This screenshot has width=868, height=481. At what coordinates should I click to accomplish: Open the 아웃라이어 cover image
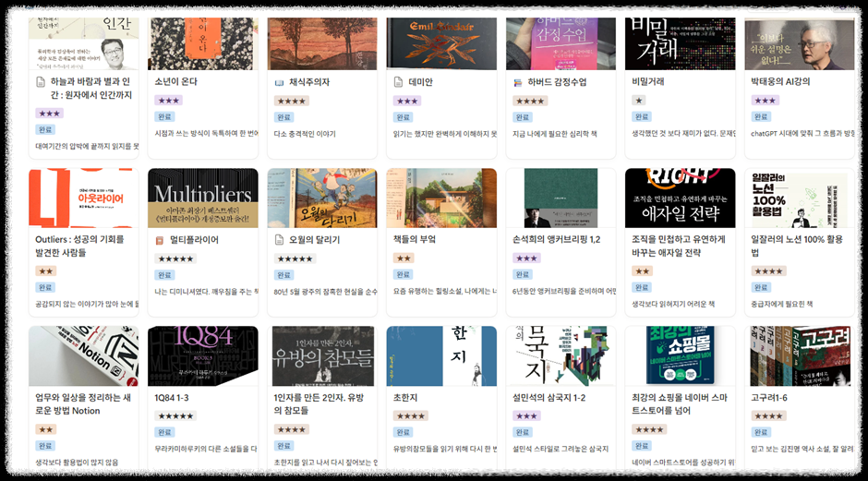(84, 198)
